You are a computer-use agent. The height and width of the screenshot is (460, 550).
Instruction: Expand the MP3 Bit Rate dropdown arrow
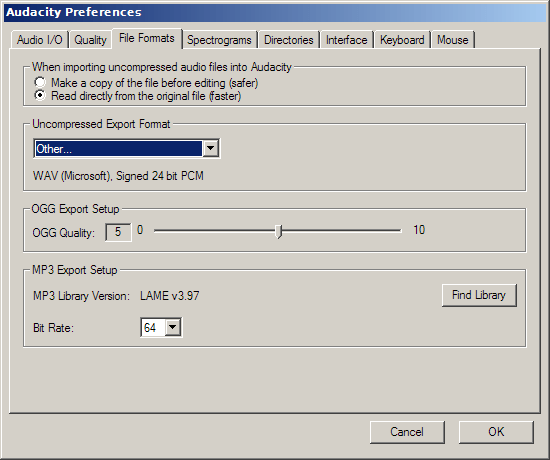tap(173, 327)
